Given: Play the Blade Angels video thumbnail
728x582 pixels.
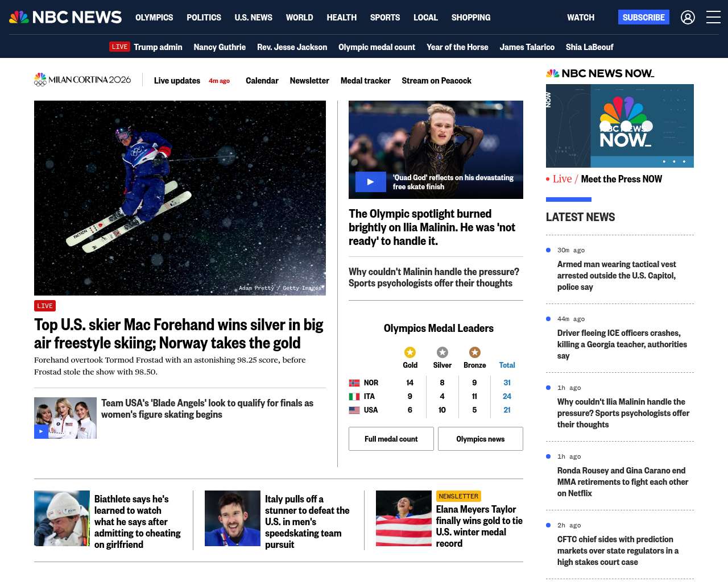Looking at the screenshot, I should tap(41, 431).
